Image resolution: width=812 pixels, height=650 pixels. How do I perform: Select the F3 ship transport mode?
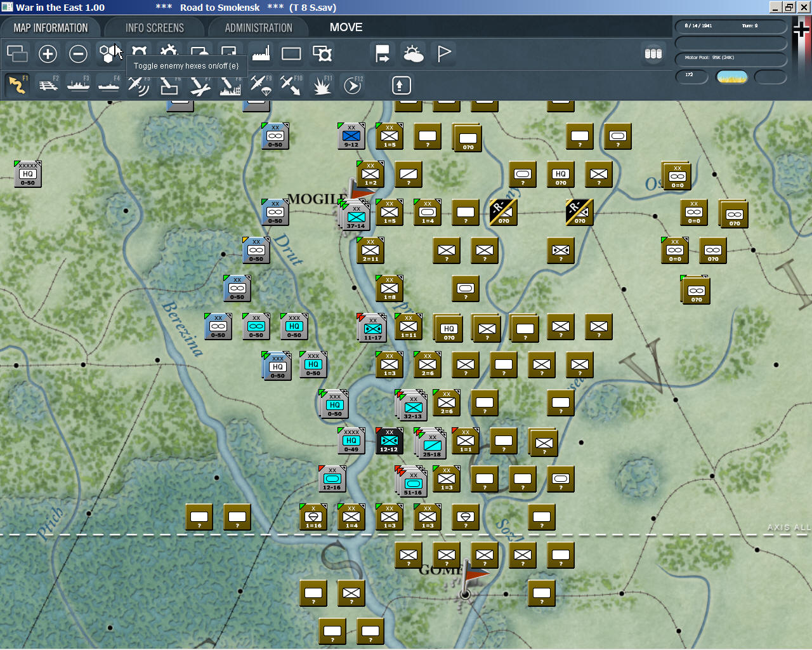point(78,84)
